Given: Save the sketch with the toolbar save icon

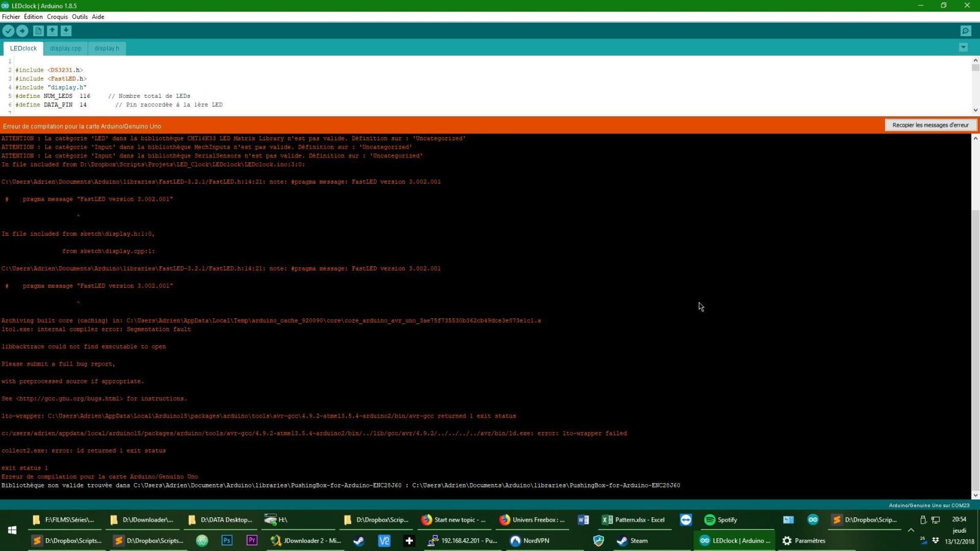Looking at the screenshot, I should point(66,31).
